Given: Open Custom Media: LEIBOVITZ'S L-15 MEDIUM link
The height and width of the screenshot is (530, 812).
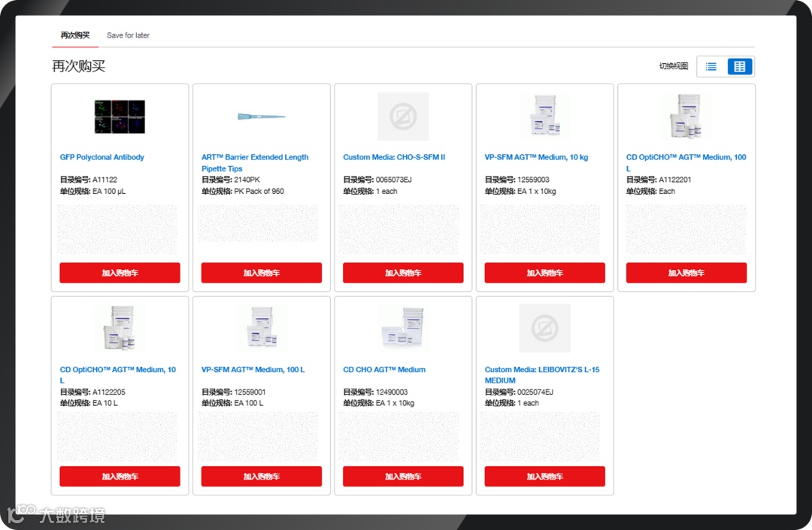Looking at the screenshot, I should point(542,374).
